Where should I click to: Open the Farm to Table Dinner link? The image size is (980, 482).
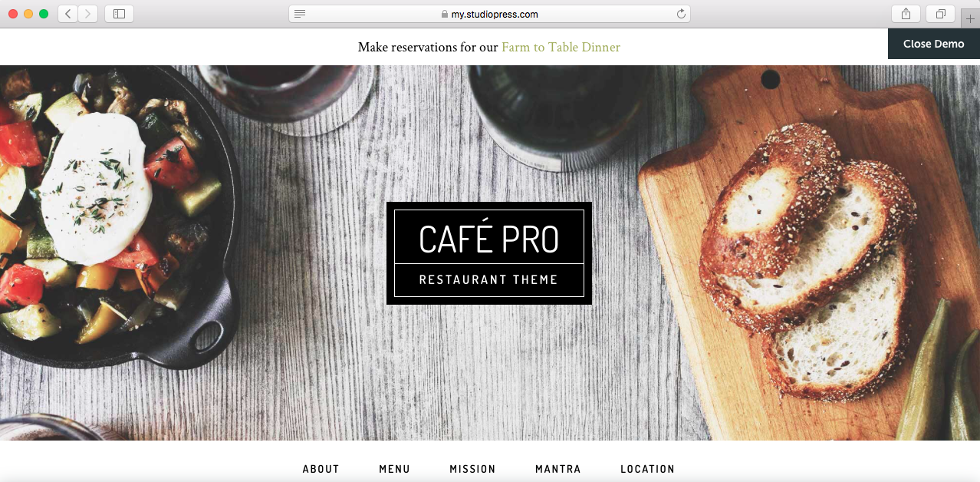pos(561,48)
